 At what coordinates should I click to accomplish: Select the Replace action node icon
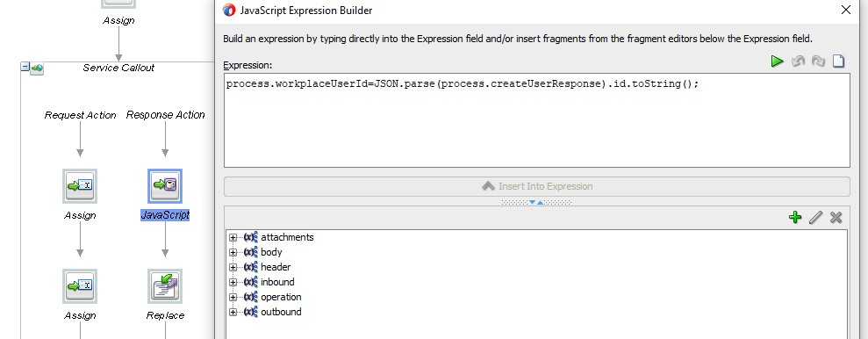click(165, 286)
